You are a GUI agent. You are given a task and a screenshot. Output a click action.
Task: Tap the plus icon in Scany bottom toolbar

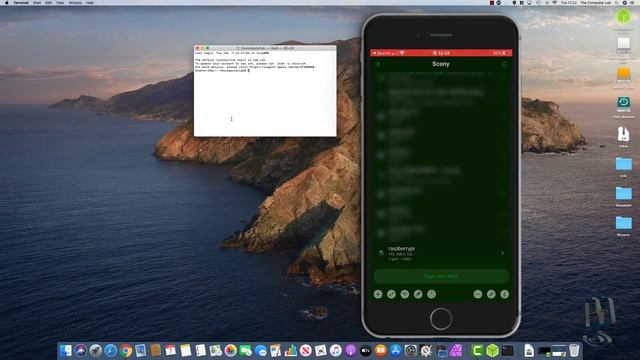(x=378, y=294)
